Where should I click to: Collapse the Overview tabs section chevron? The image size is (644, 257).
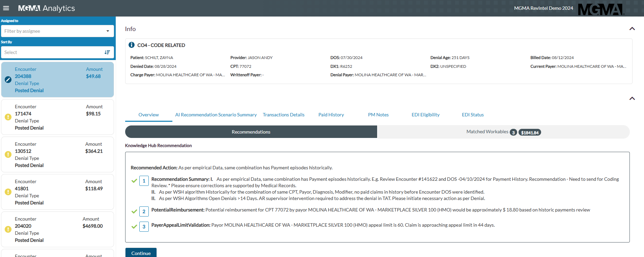(x=632, y=98)
